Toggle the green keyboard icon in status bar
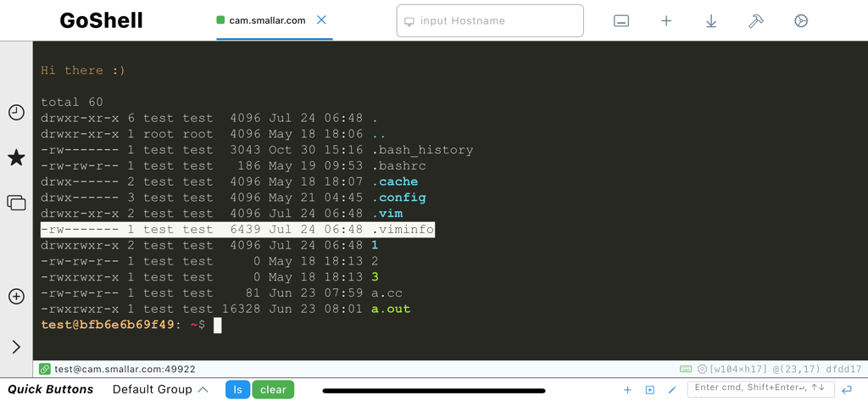 [x=686, y=369]
